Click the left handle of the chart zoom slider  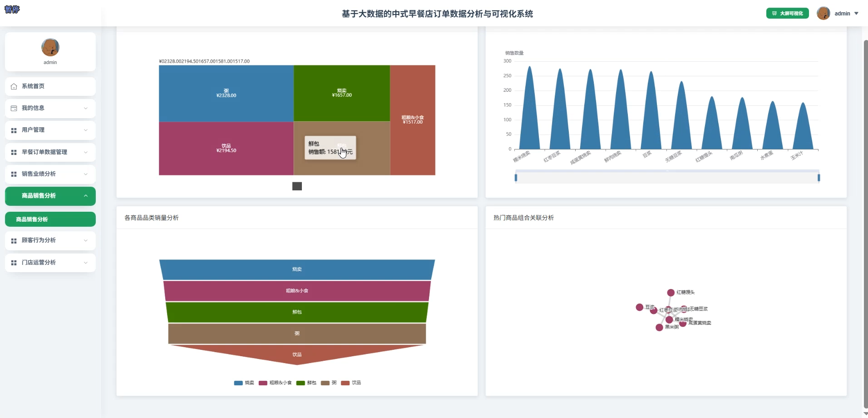click(516, 178)
